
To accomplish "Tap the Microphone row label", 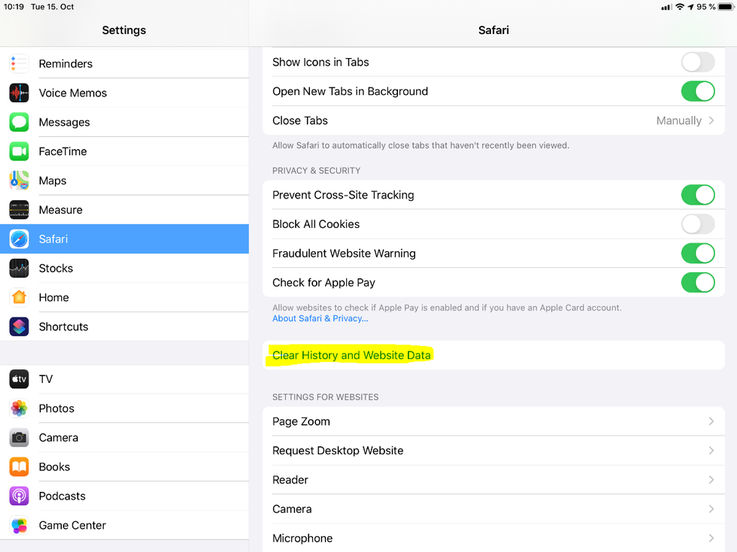I will click(302, 538).
